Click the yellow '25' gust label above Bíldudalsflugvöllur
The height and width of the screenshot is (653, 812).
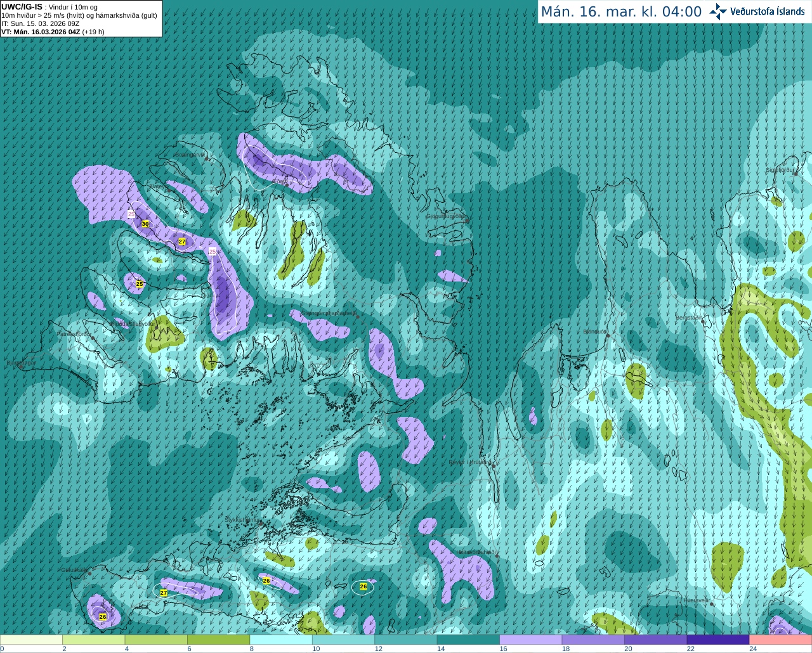[140, 283]
